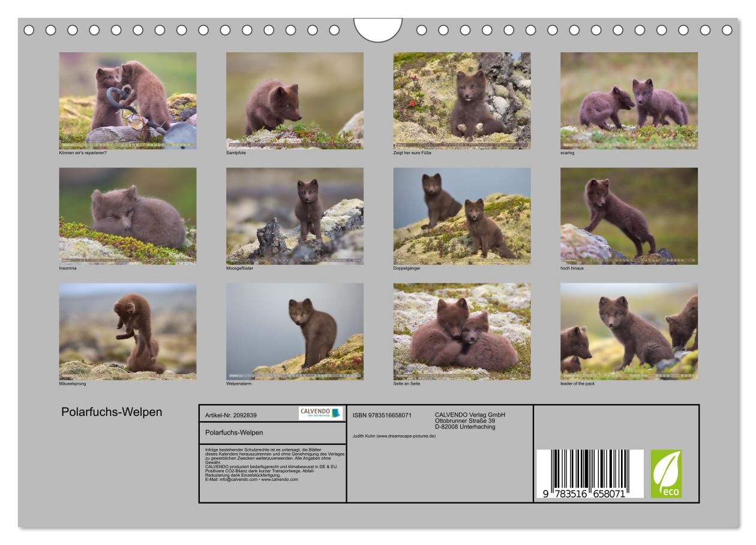Open the 'Können wir's reparieren?' photo
Screen dimensions: 756x545
127,100
